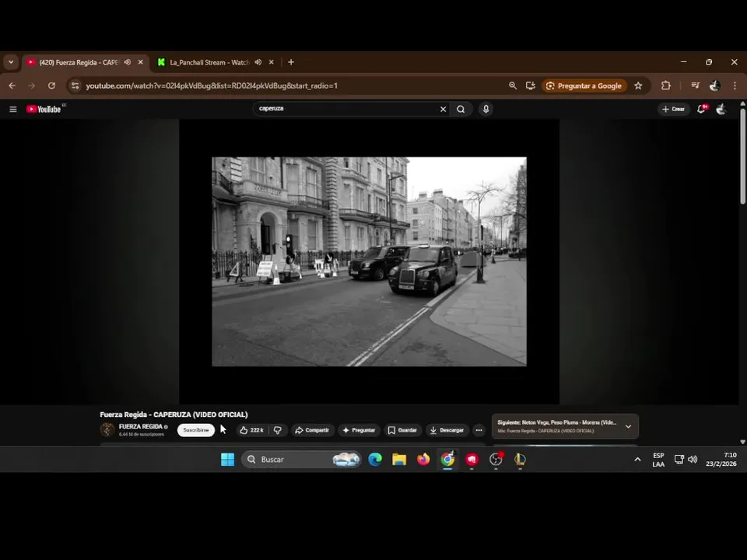
Task: Open the FUERZA REGIDA channel avatar
Action: tap(107, 429)
